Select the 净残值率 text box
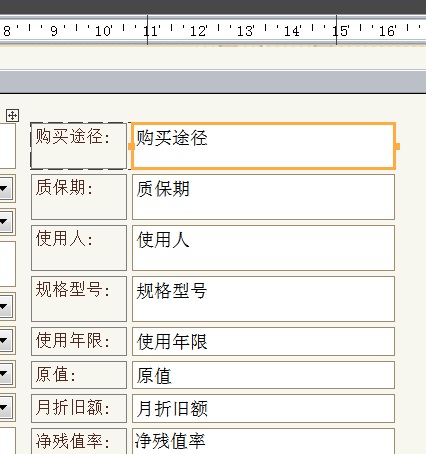426x454 pixels. click(263, 441)
